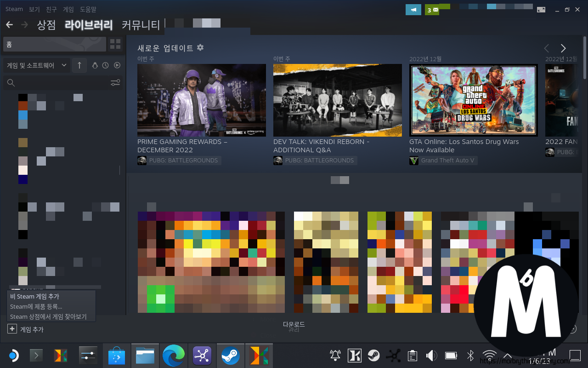The image size is (588, 368).
Task: Open Prime Gaming Rewards thumbnail
Action: [x=202, y=100]
